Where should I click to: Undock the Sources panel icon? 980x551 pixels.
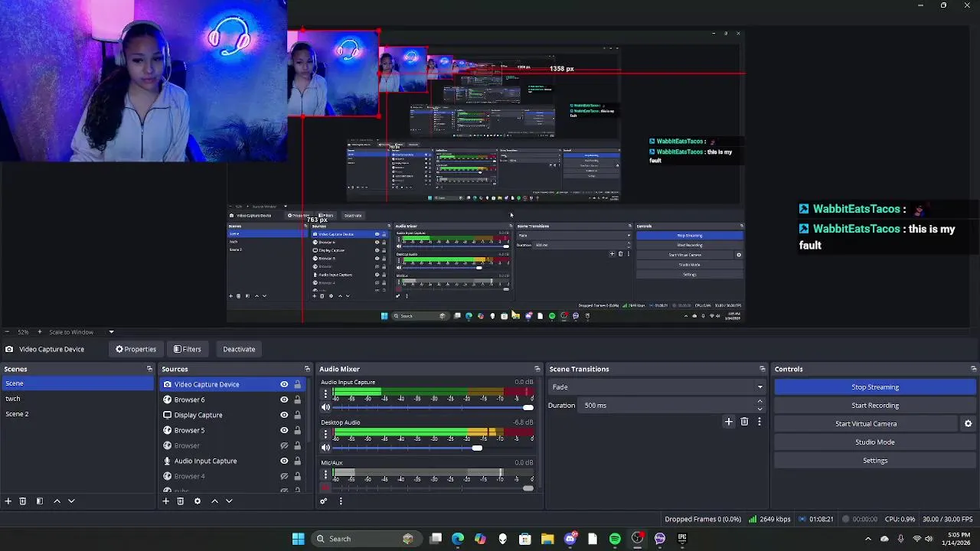tap(307, 369)
